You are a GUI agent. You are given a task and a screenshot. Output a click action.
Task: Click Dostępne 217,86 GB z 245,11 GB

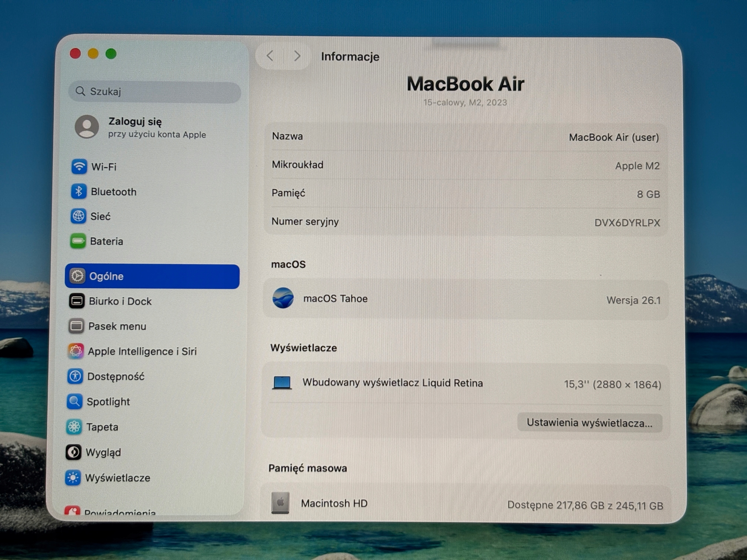tap(585, 505)
